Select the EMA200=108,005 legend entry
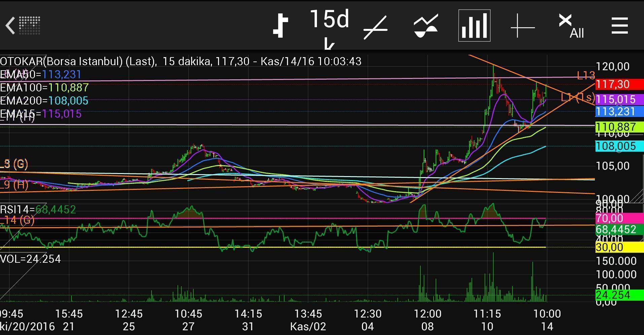 (x=44, y=101)
